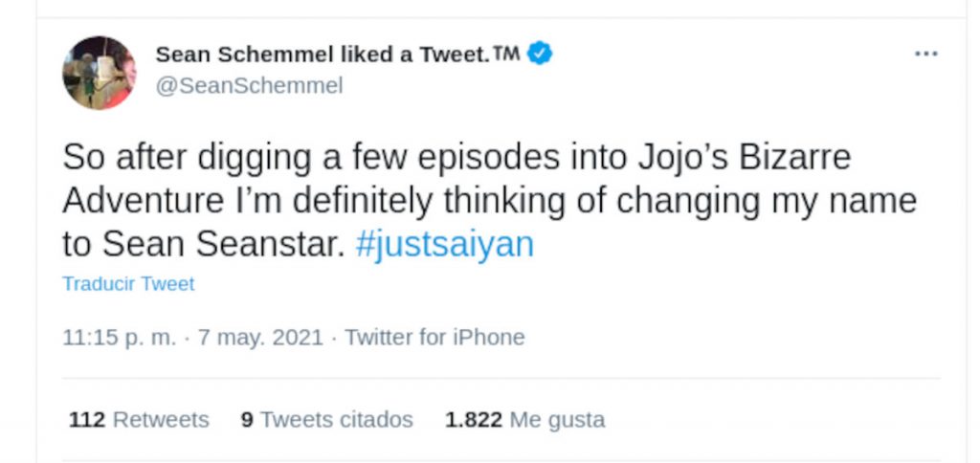Click the #justsaiyan hashtag
This screenshot has height=463, width=980.
coord(444,245)
